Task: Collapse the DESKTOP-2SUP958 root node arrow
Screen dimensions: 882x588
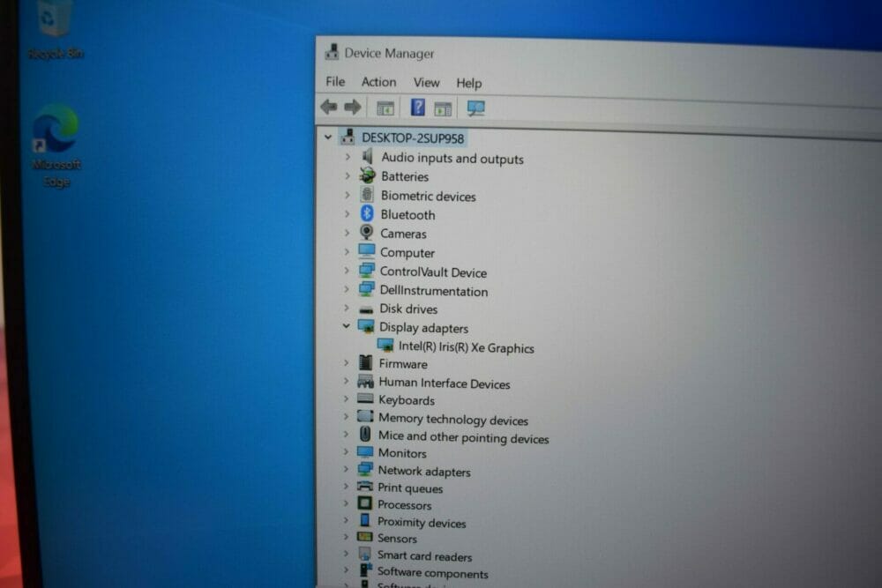Action: tap(328, 137)
